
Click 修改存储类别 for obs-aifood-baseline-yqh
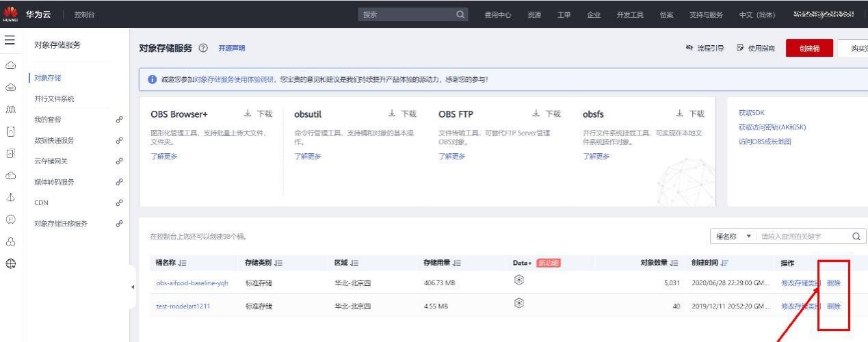801,283
